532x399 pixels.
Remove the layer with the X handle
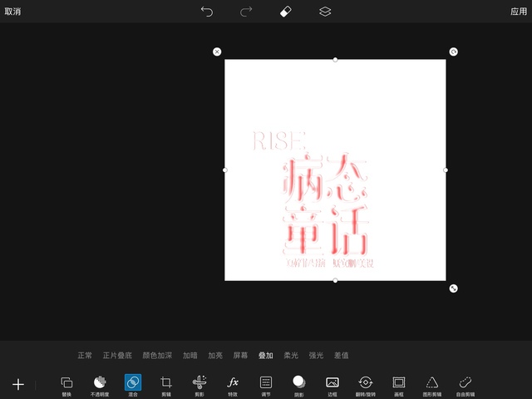[217, 52]
